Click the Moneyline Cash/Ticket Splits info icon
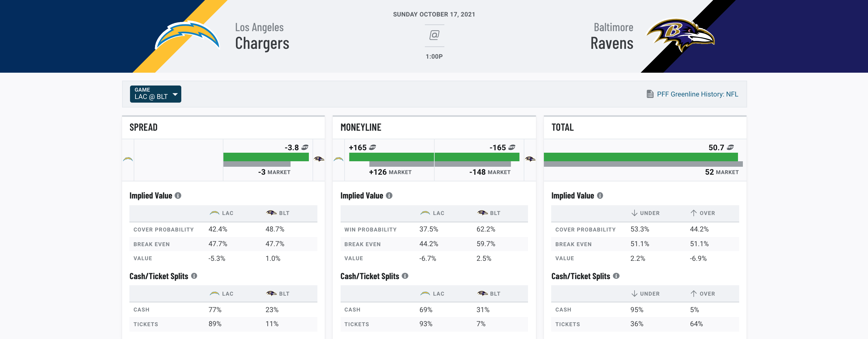 (405, 276)
